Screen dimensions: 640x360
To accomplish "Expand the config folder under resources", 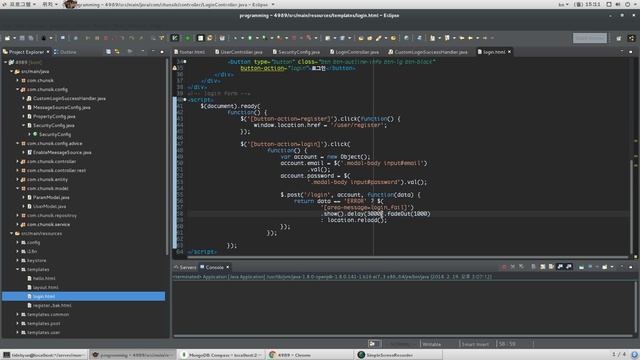I will coord(18,242).
